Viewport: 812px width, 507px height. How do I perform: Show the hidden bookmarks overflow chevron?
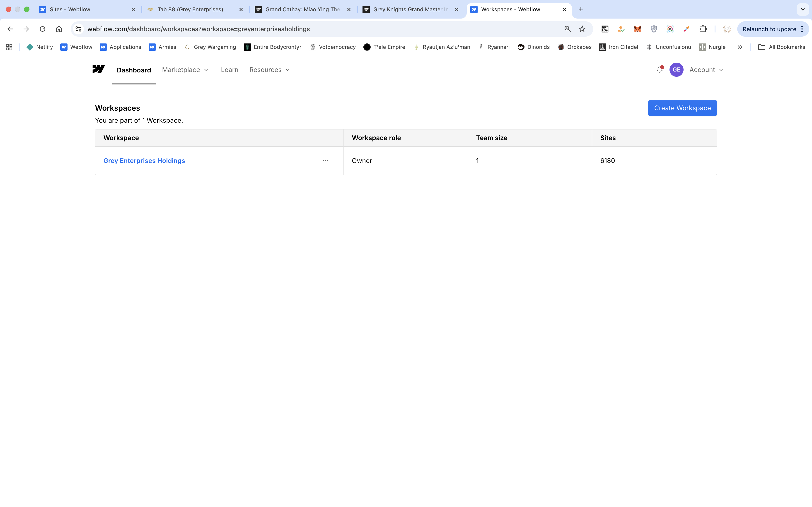point(739,47)
